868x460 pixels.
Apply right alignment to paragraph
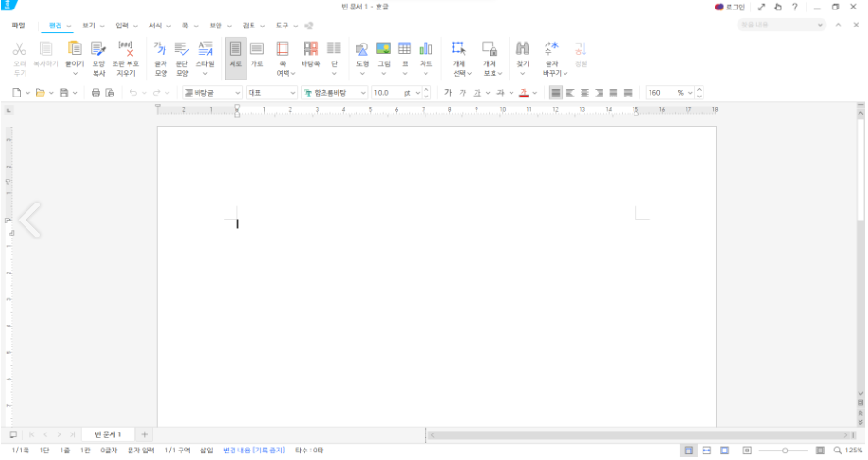(x=599, y=93)
